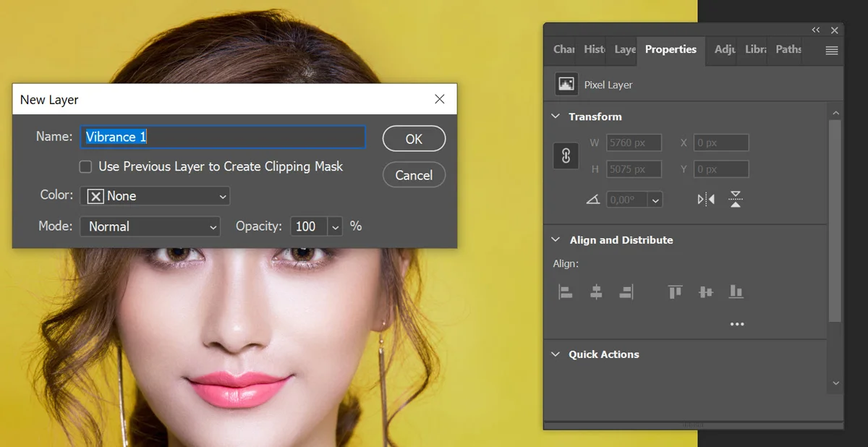
Task: Collapse the Align and Distribute section
Action: pos(556,240)
